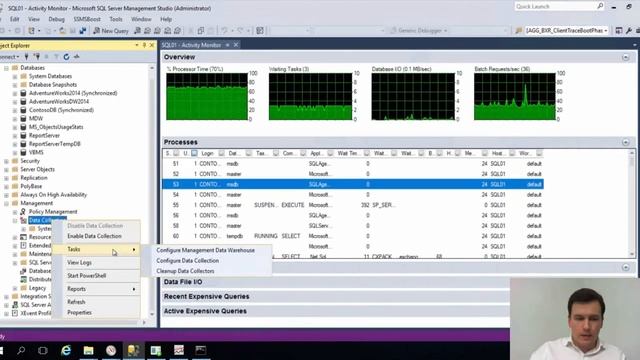640x360 pixels.
Task: Click the Database Engine Query icon after New Query
Action: (x=138, y=31)
